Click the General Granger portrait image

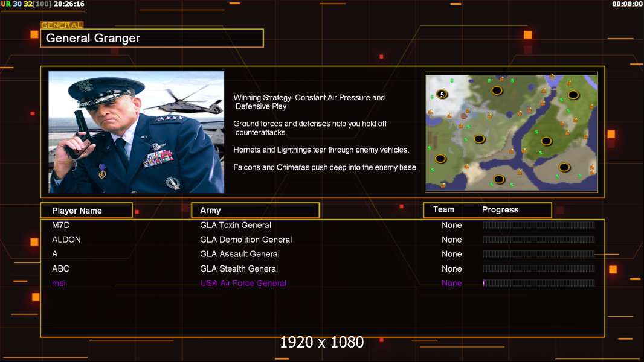click(137, 132)
